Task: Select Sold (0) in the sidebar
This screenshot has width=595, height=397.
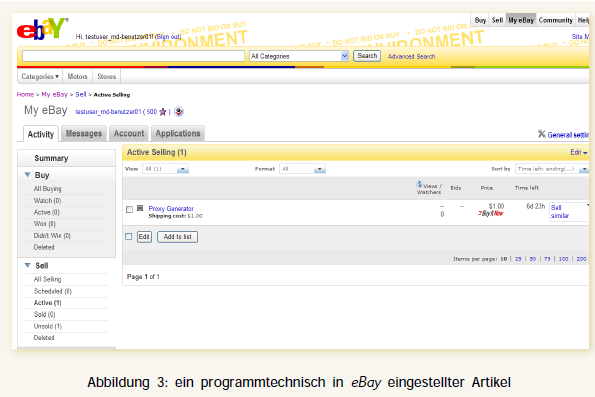Action: tap(44, 314)
